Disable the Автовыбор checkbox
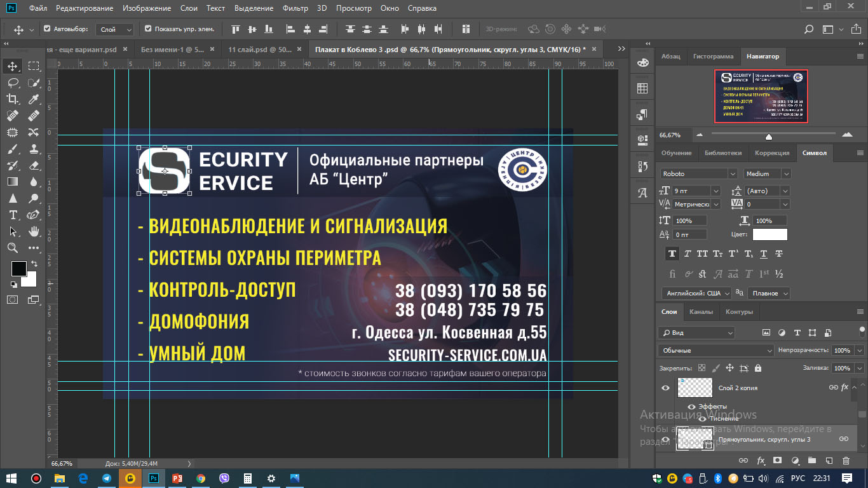The image size is (868, 488). [47, 29]
